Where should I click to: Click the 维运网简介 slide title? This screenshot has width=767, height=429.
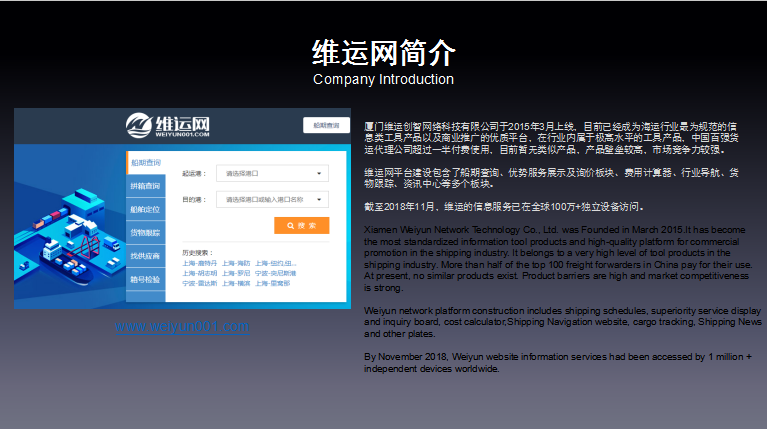tap(383, 52)
